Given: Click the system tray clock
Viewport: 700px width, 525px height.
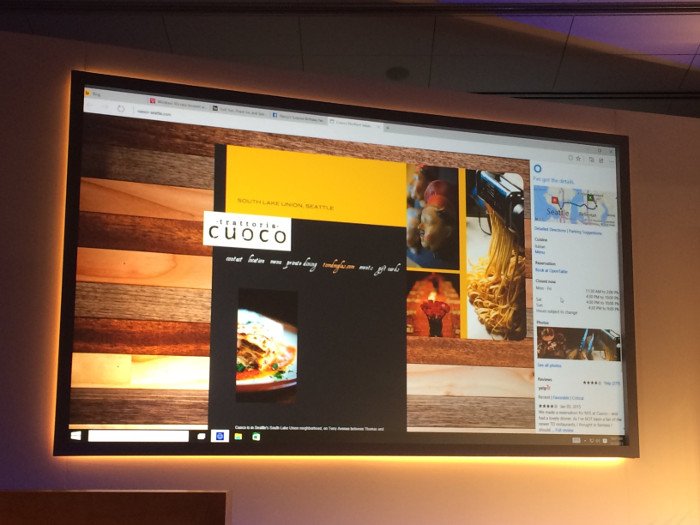Looking at the screenshot, I should pyautogui.click(x=617, y=441).
